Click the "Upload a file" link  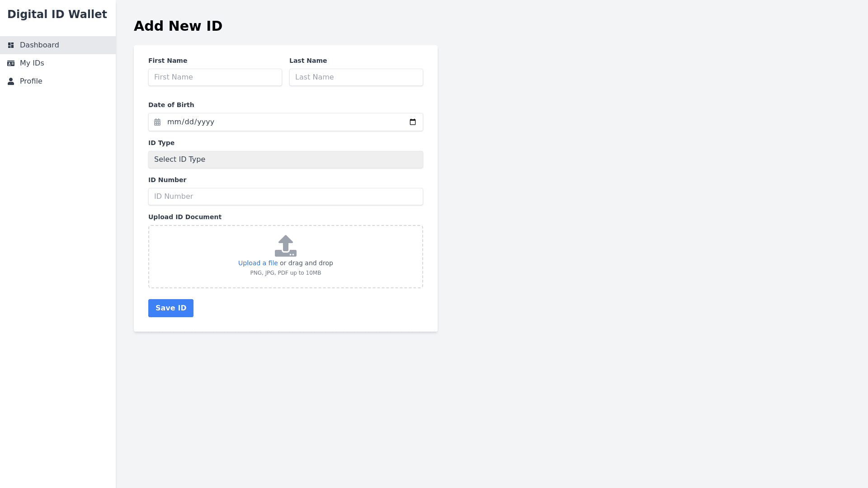click(258, 263)
